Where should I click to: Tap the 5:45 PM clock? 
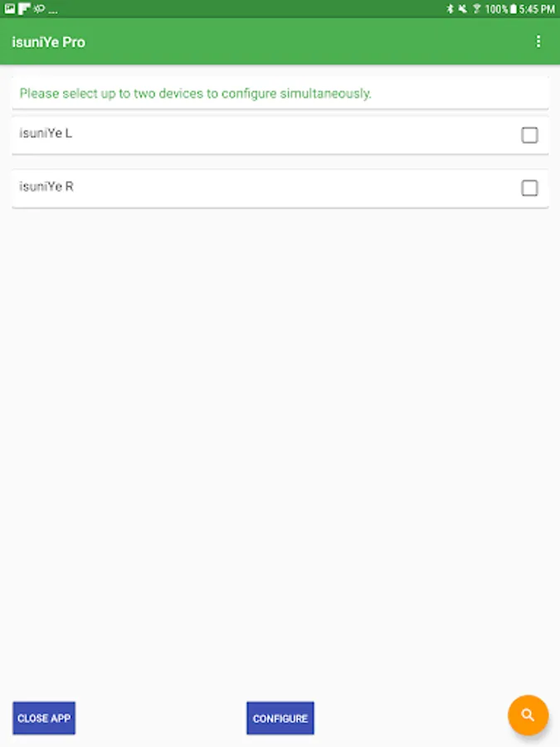tap(537, 9)
